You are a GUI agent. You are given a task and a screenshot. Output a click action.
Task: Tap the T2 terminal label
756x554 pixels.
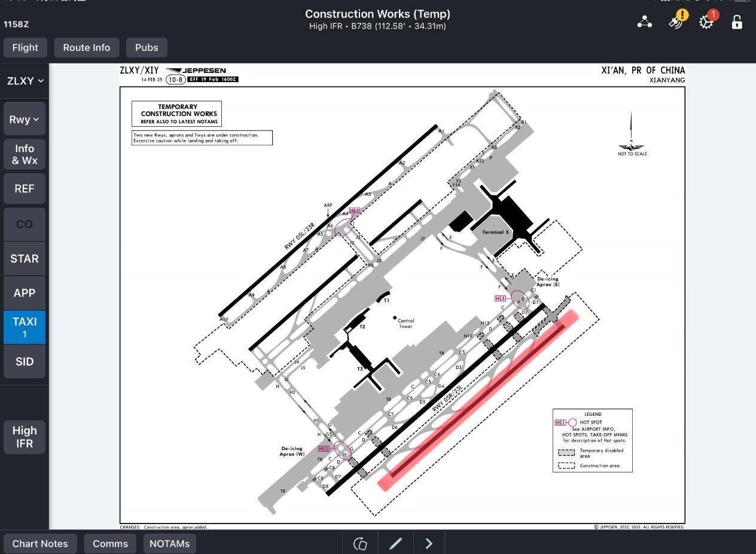click(x=362, y=327)
